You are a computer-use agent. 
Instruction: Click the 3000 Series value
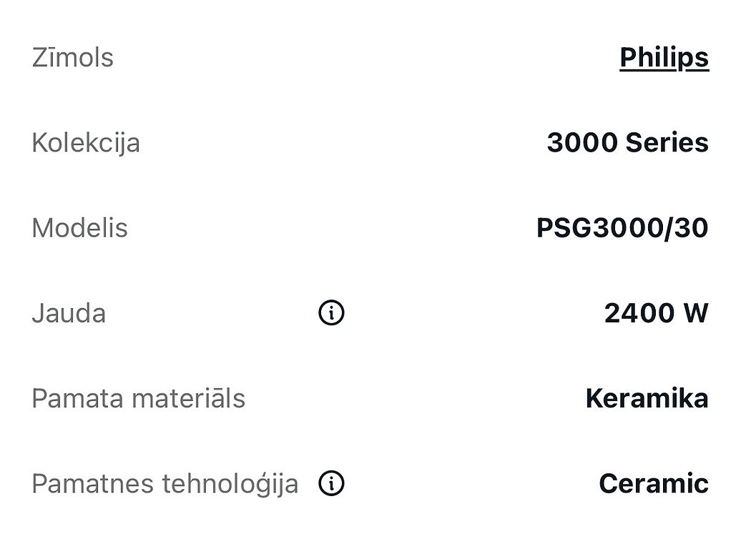628,143
